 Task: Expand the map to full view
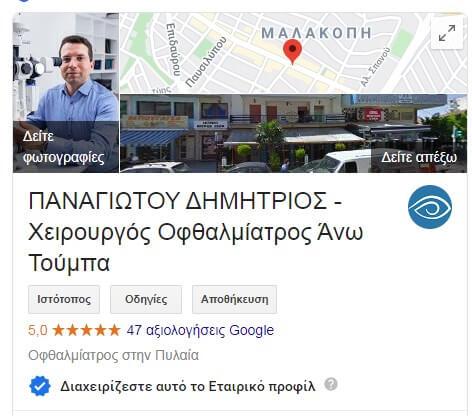coord(447,33)
